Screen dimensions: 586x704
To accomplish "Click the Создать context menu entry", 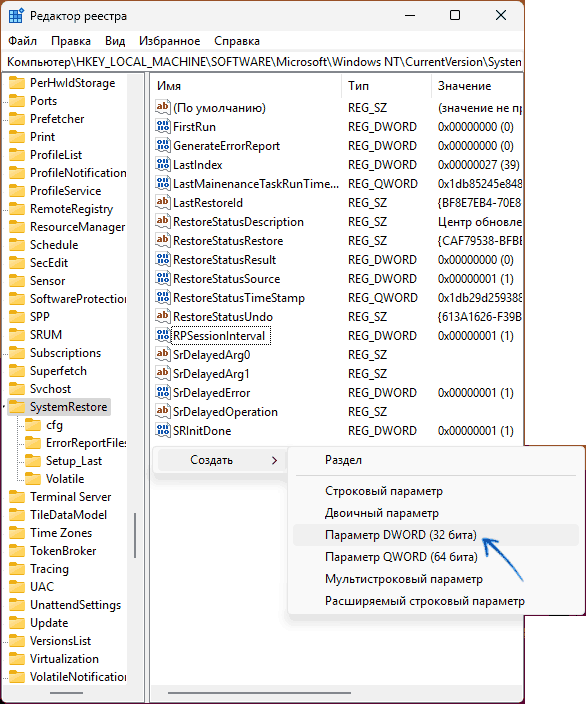I will click(221, 460).
